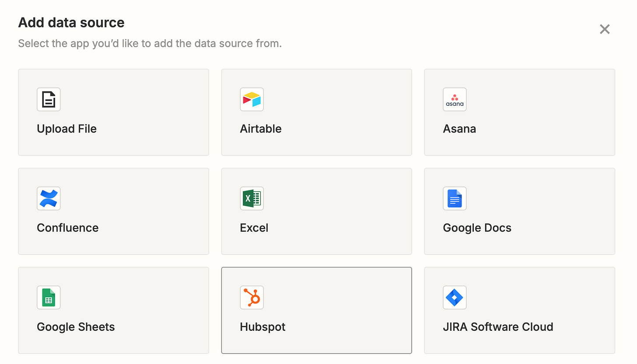The width and height of the screenshot is (637, 364).
Task: Choose the Google Sheets label
Action: [x=76, y=327]
